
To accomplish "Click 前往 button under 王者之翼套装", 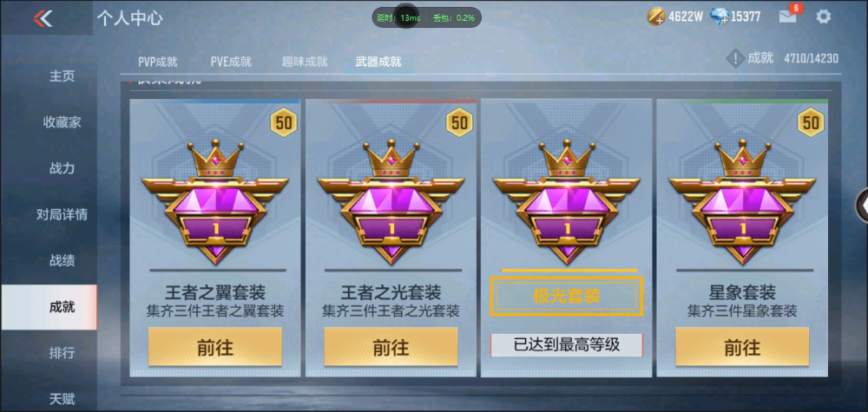I will click(214, 347).
